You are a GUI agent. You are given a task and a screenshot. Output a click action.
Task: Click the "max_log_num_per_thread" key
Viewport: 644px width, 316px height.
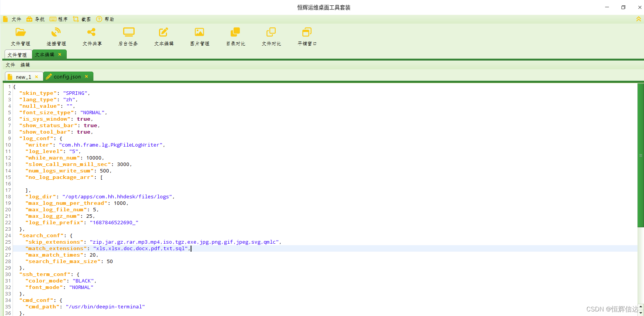[x=66, y=203]
